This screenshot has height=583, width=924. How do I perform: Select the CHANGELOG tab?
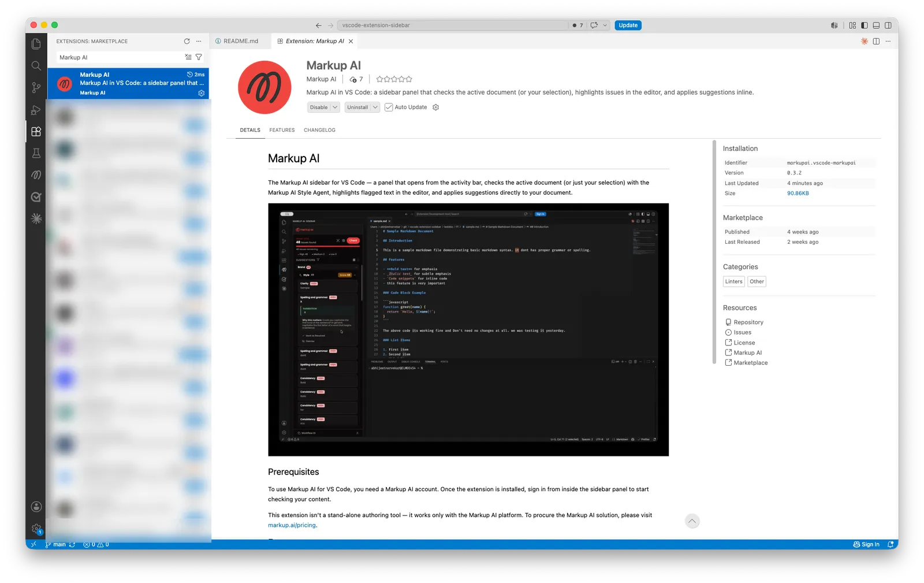[x=319, y=130]
